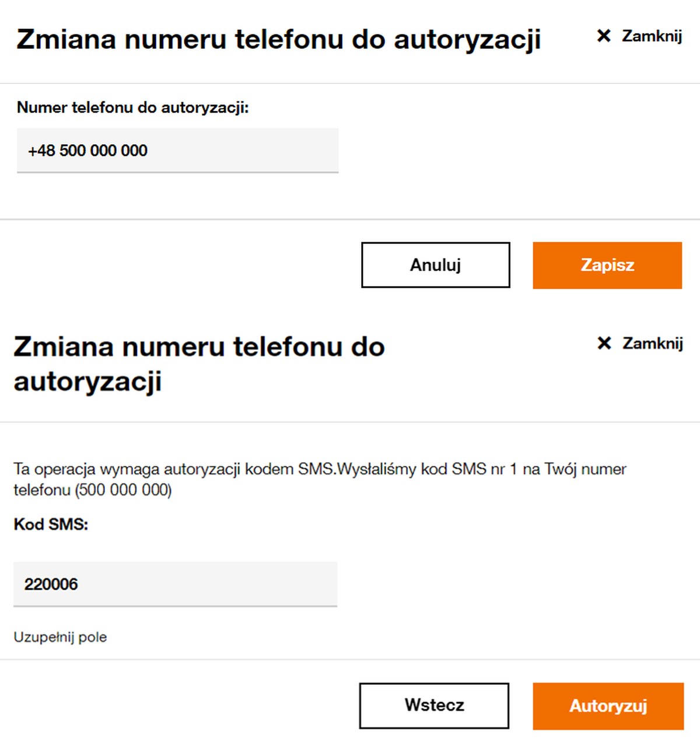Viewport: 700px width, 746px height.
Task: Click "Zamknij" text in the upper dialog
Action: pyautogui.click(x=652, y=36)
